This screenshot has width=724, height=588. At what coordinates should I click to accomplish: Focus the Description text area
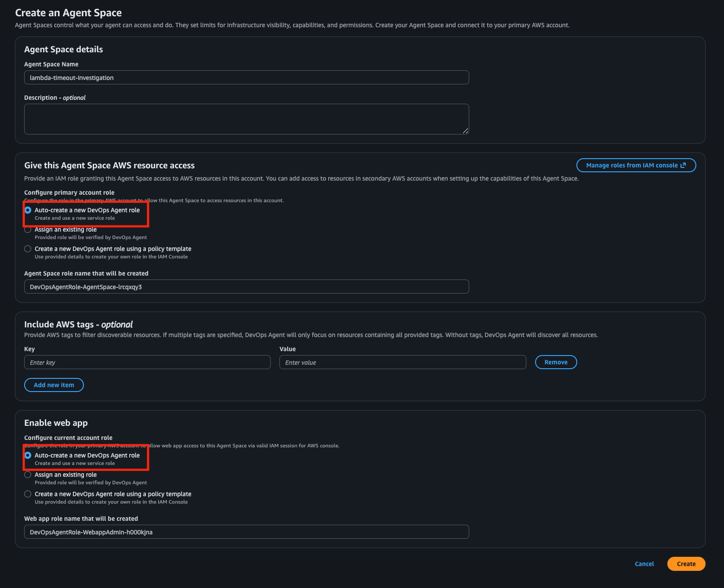(x=246, y=119)
